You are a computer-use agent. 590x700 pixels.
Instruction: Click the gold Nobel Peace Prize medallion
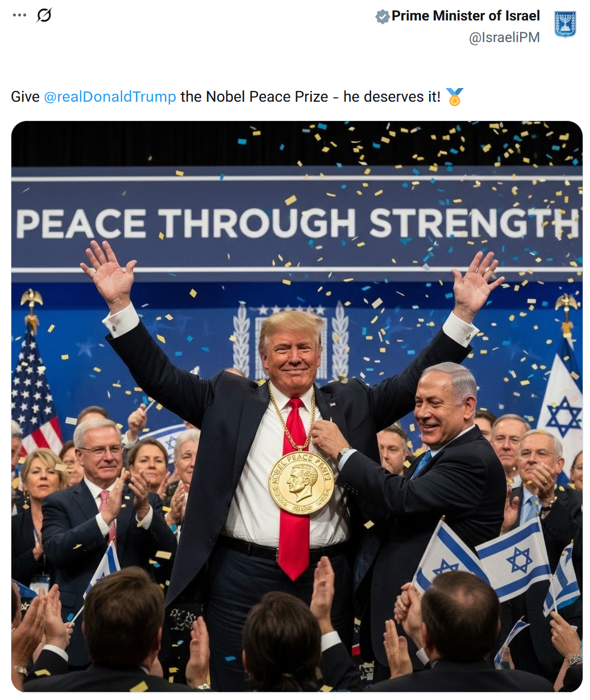(301, 483)
